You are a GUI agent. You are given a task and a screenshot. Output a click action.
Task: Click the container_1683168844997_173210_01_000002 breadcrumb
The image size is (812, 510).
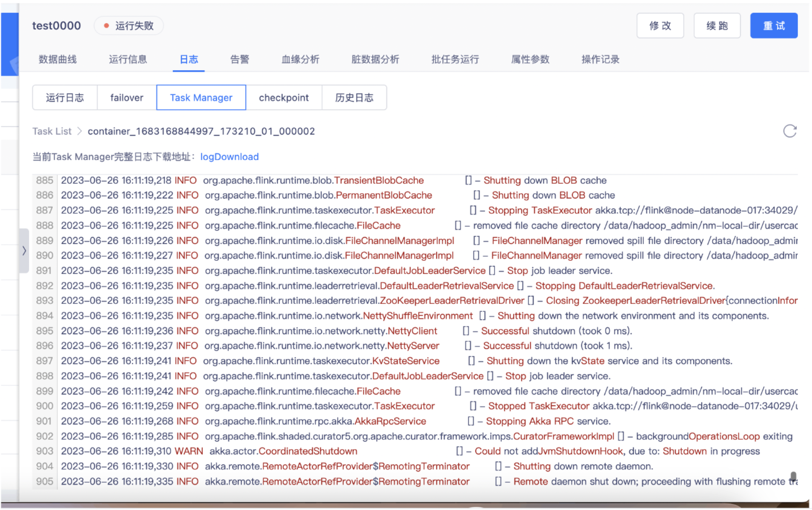(x=201, y=131)
